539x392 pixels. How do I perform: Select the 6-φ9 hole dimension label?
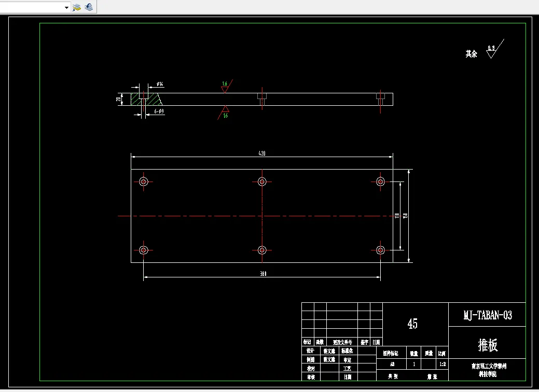pyautogui.click(x=159, y=111)
